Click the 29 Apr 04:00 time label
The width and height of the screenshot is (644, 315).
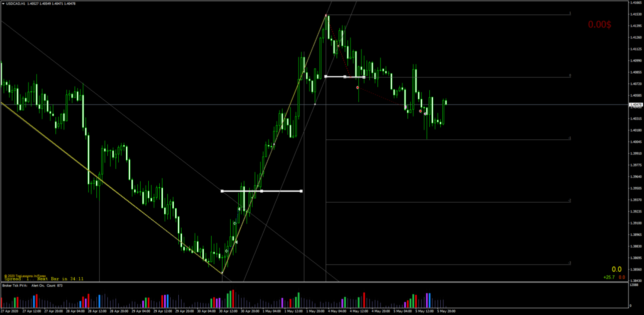click(141, 311)
